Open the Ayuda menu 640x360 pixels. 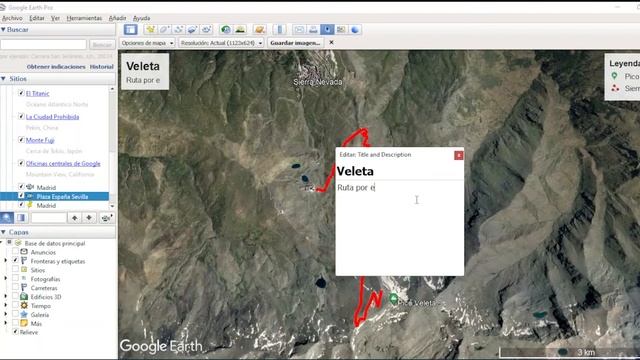tap(142, 18)
